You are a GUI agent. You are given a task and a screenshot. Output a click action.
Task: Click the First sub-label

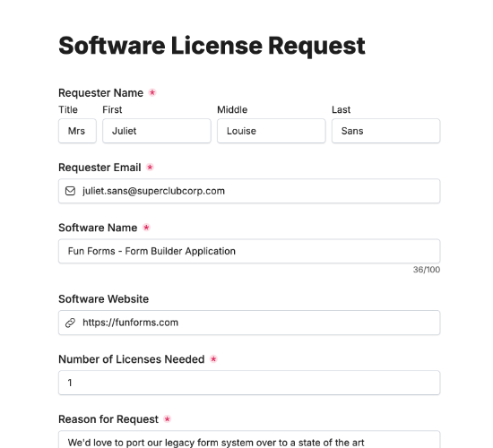(112, 109)
